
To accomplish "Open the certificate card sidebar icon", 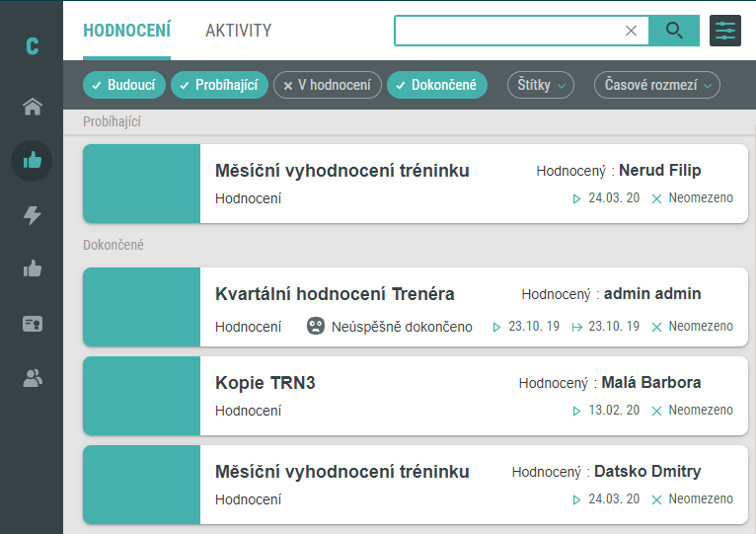I will [x=33, y=324].
